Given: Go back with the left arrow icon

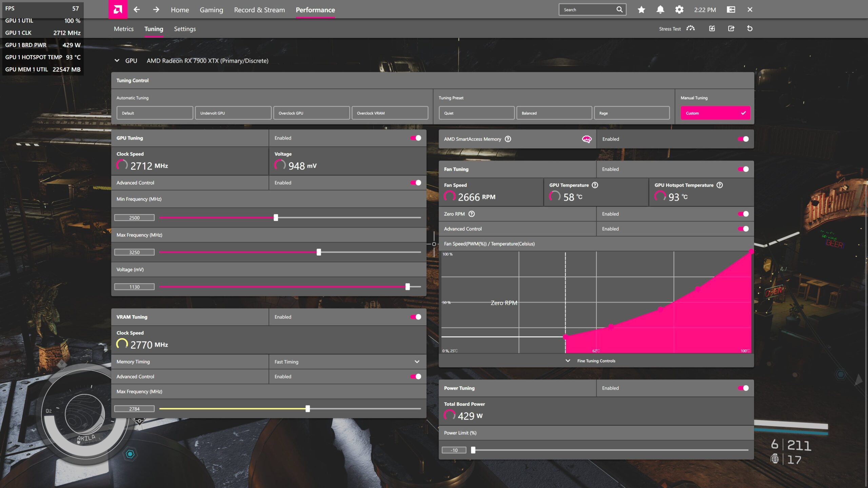Looking at the screenshot, I should click(x=137, y=9).
